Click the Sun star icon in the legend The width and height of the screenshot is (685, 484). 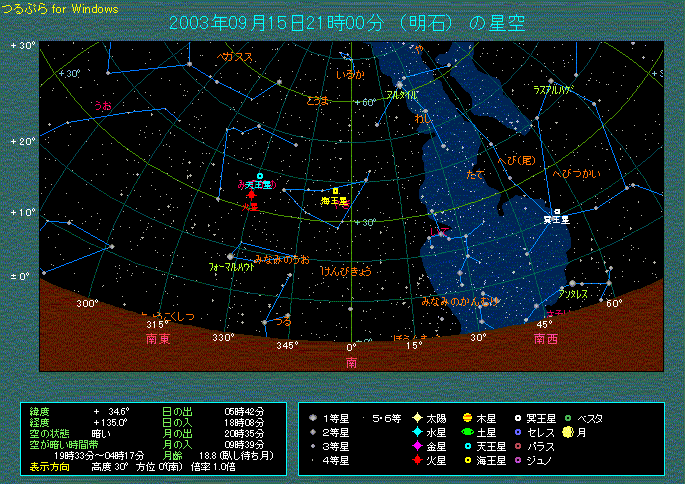415,418
